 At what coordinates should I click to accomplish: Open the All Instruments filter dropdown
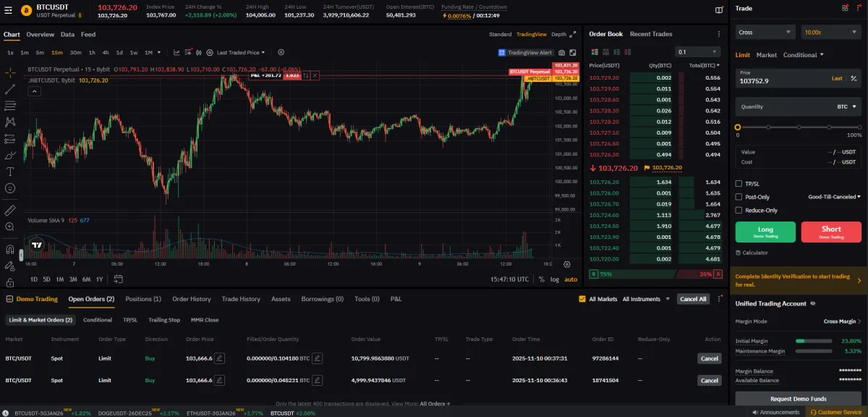click(646, 299)
